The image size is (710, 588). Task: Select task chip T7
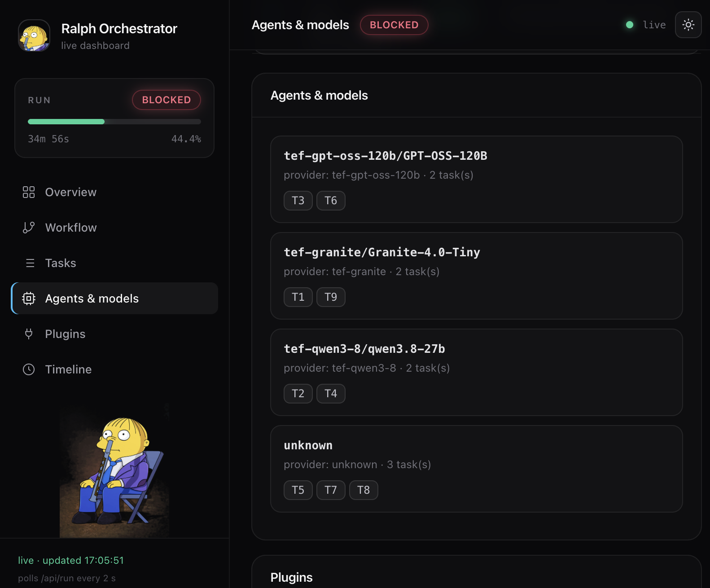click(331, 490)
